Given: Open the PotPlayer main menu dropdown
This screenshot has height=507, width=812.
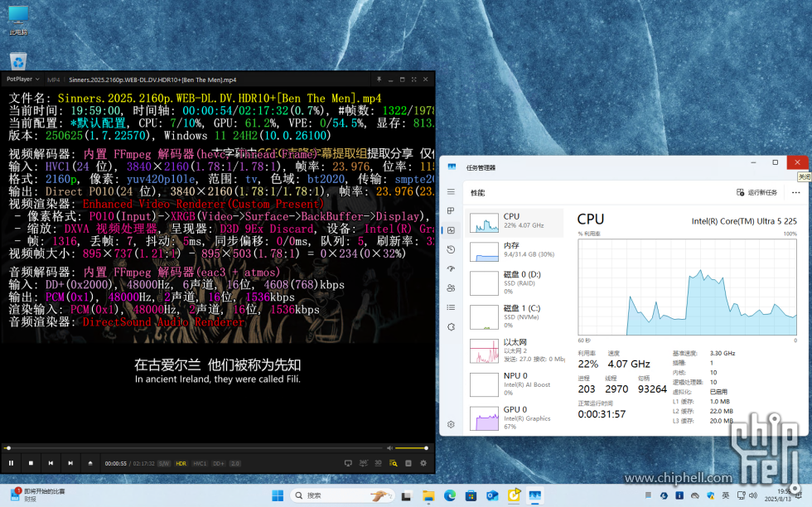Looking at the screenshot, I should click(23, 80).
